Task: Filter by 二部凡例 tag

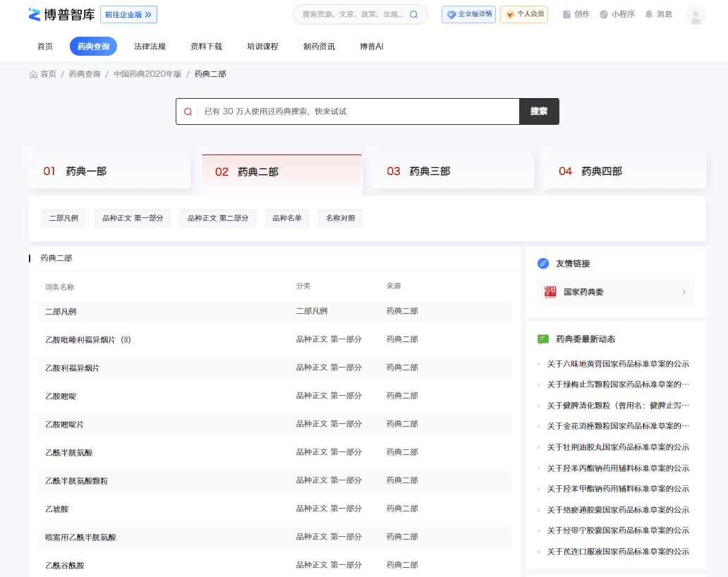Action: click(63, 218)
